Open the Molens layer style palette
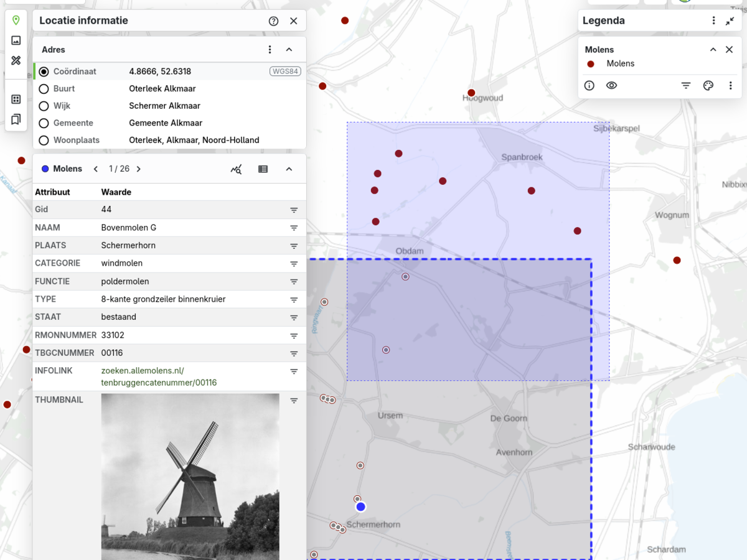The width and height of the screenshot is (747, 560). 708,86
